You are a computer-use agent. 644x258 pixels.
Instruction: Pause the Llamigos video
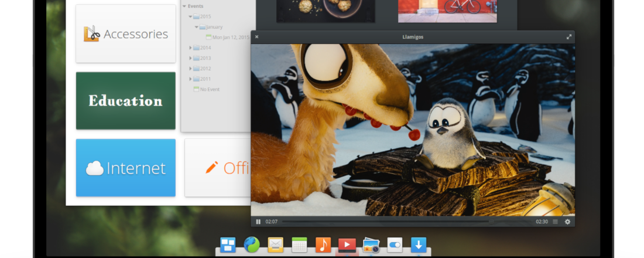tap(258, 222)
